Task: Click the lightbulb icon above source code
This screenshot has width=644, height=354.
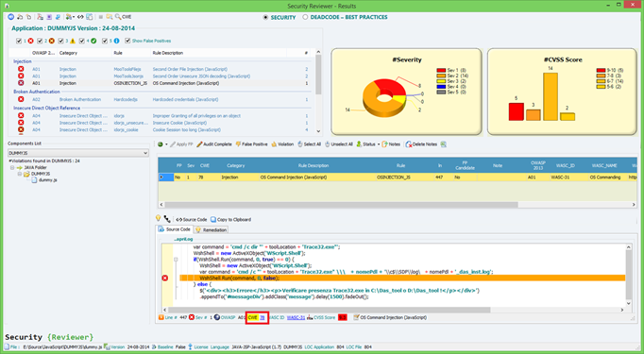Action: [x=158, y=218]
